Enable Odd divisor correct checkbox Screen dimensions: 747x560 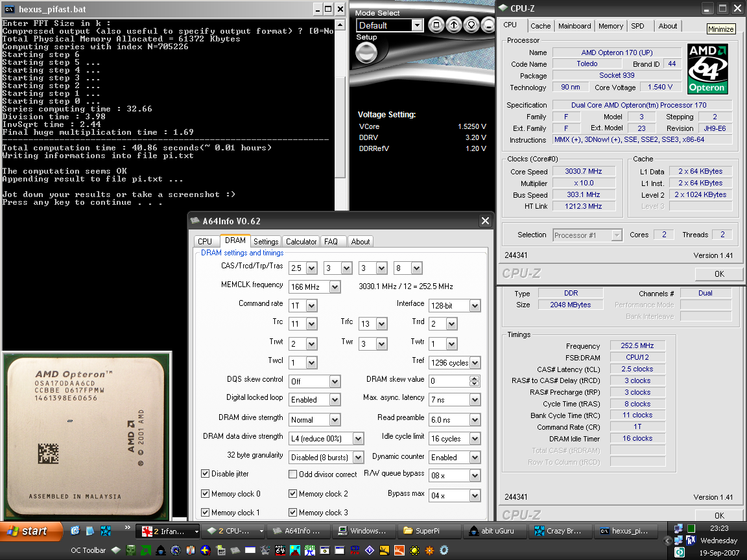point(293,474)
